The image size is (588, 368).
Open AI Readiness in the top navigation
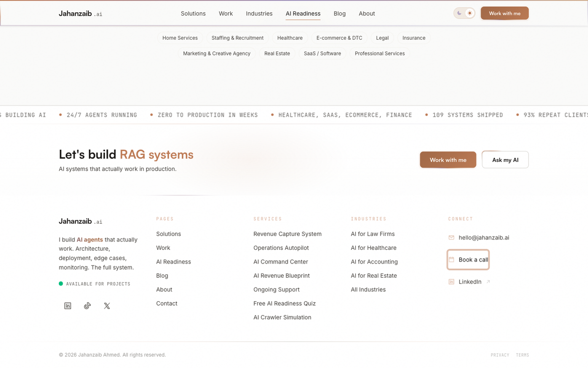point(303,14)
